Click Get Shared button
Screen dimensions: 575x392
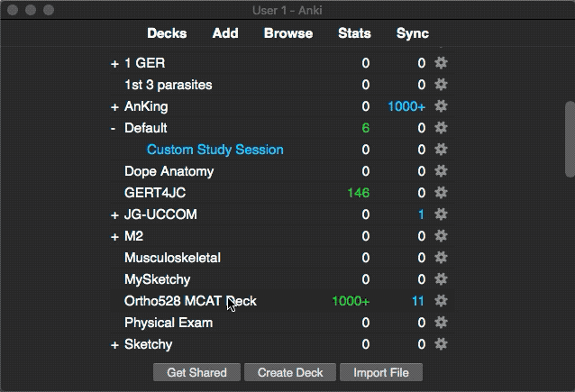click(196, 372)
